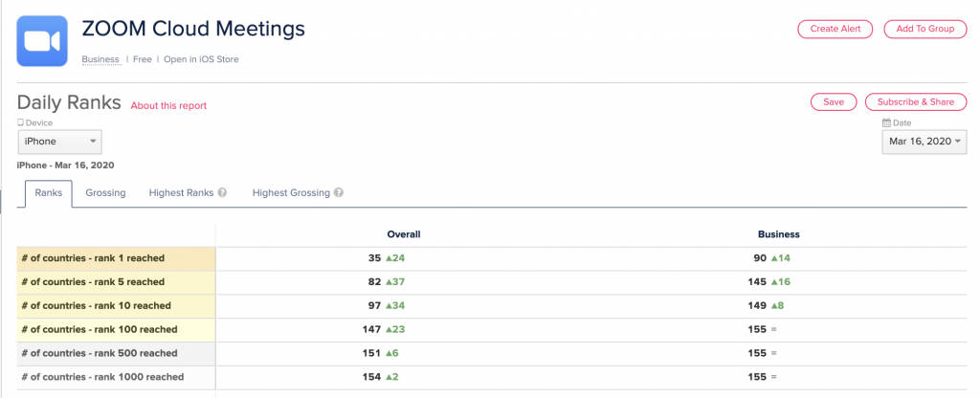The image size is (980, 398).
Task: Click the green up arrow beside Overall 35
Action: (x=390, y=258)
